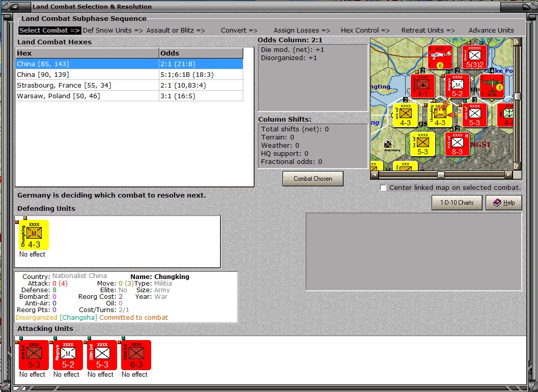Select the Select Combat subphase step

(50, 30)
